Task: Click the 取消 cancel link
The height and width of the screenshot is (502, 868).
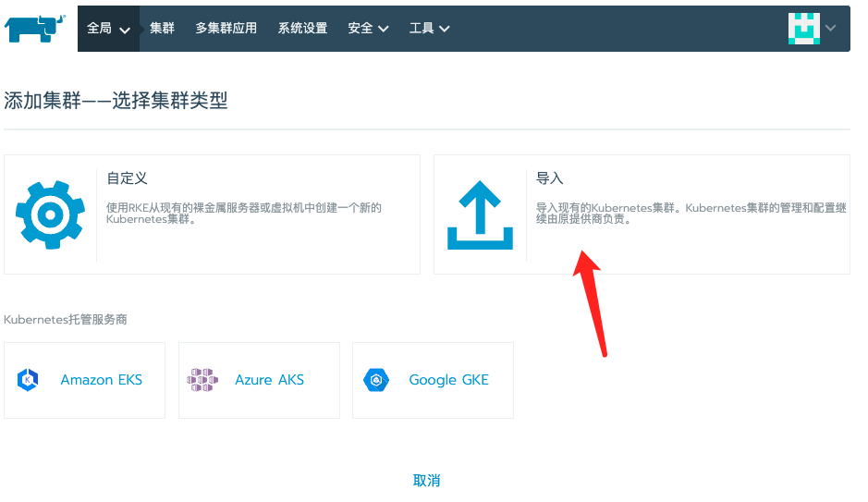Action: pyautogui.click(x=426, y=481)
